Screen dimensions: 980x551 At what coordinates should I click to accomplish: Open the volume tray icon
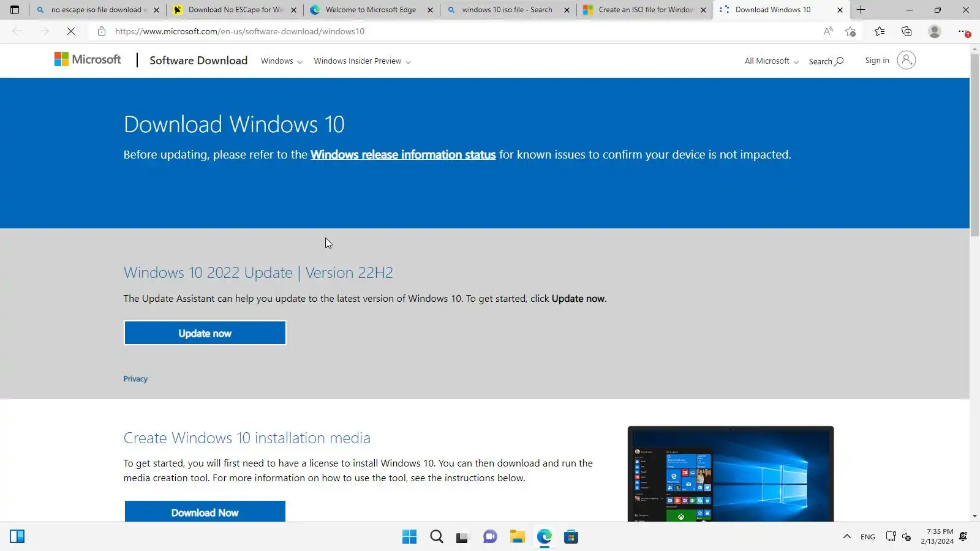907,537
